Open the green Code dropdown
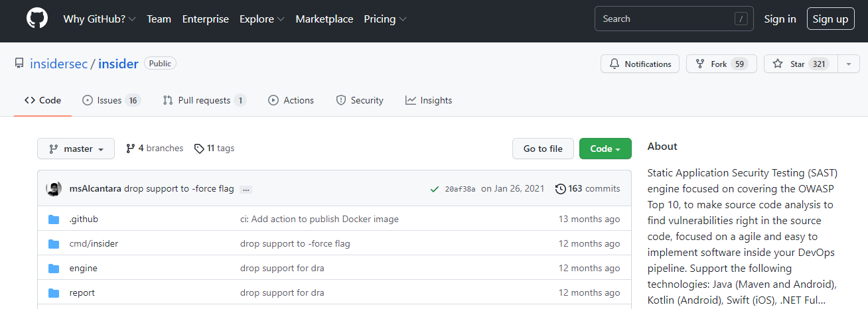This screenshot has width=868, height=309. [605, 149]
